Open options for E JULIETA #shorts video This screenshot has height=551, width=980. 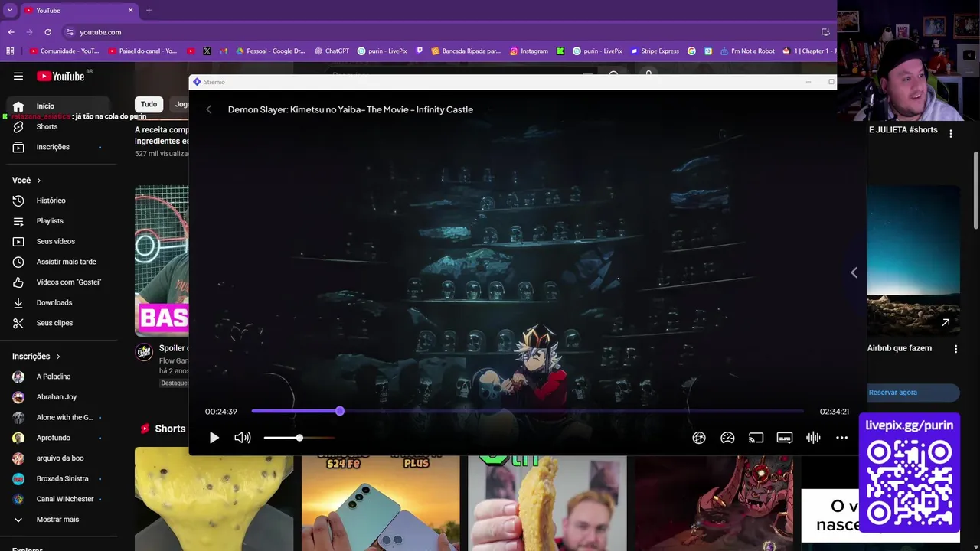[951, 133]
